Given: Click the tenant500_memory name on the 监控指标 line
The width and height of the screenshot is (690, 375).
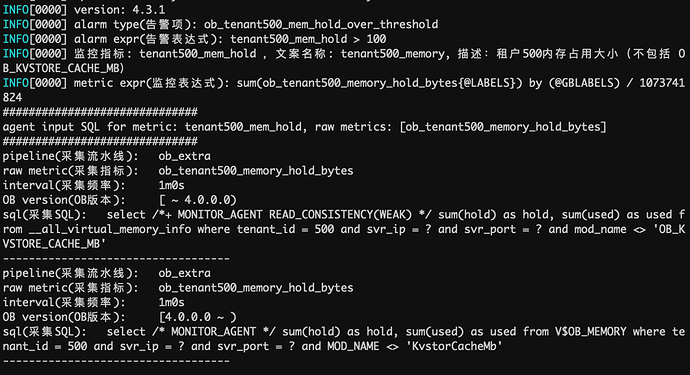Looking at the screenshot, I should [x=393, y=54].
